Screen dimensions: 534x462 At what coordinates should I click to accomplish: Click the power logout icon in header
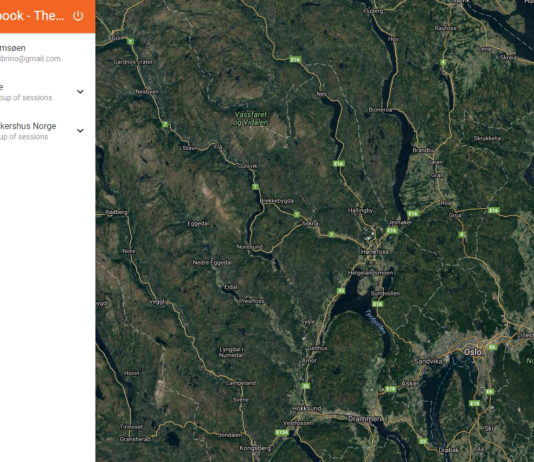(x=78, y=16)
